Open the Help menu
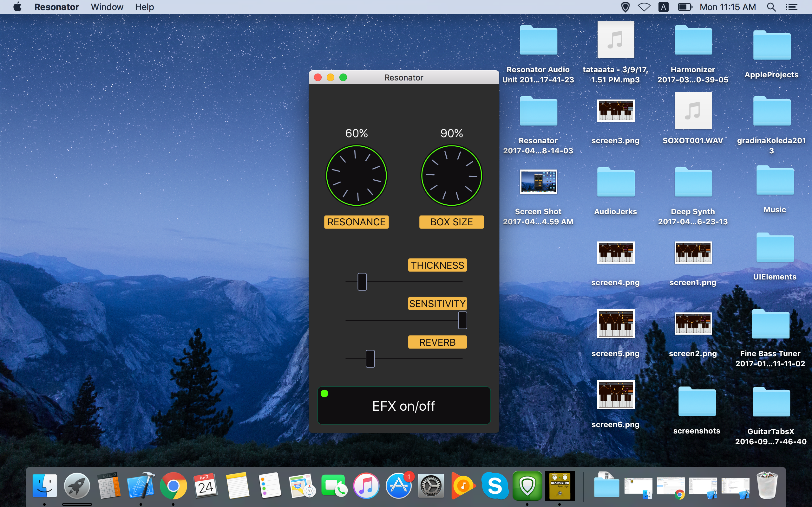 click(x=144, y=7)
